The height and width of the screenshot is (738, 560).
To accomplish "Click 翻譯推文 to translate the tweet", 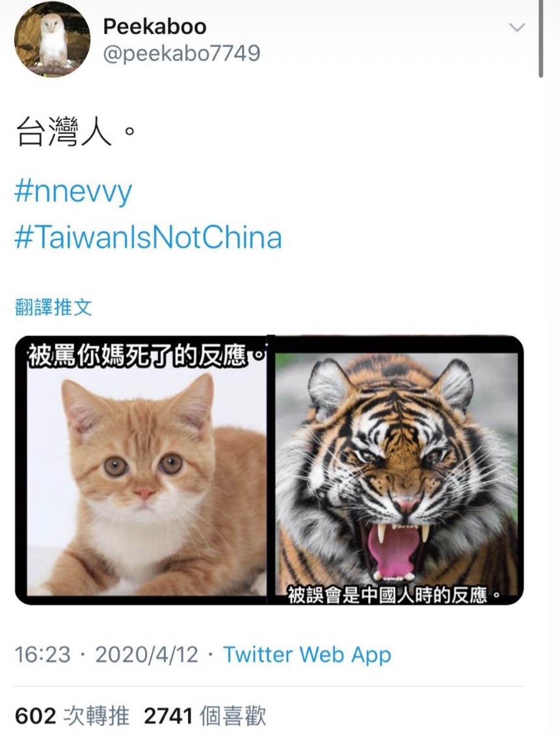I will pos(53,307).
